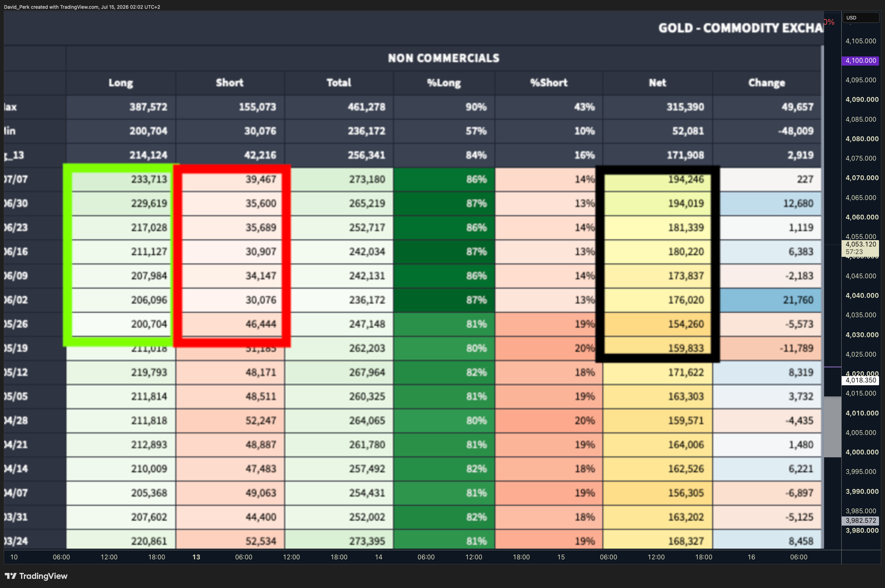Select the 04/14 Long value 210,009
The width and height of the screenshot is (885, 588).
point(149,469)
